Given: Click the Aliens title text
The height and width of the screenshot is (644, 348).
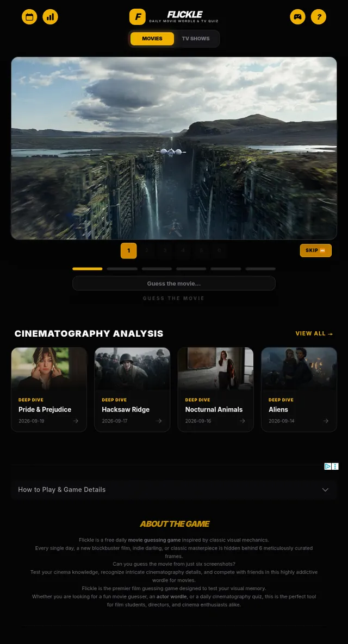Looking at the screenshot, I should (x=278, y=409).
